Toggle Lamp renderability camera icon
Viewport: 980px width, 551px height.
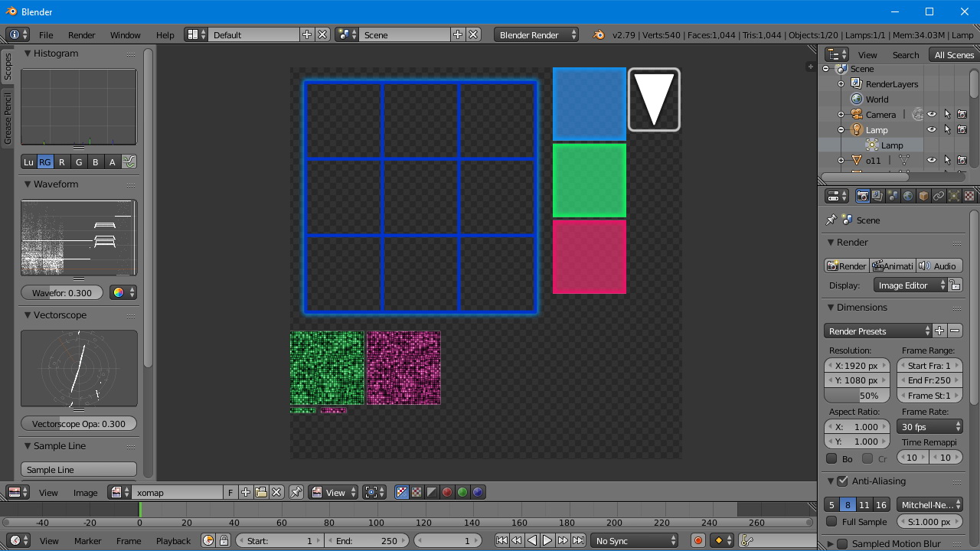tap(962, 129)
